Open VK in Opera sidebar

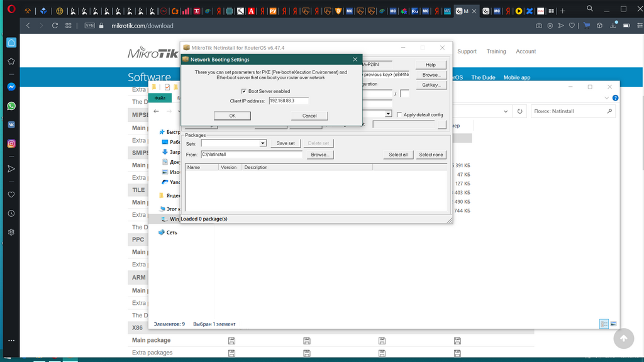pos(11,125)
